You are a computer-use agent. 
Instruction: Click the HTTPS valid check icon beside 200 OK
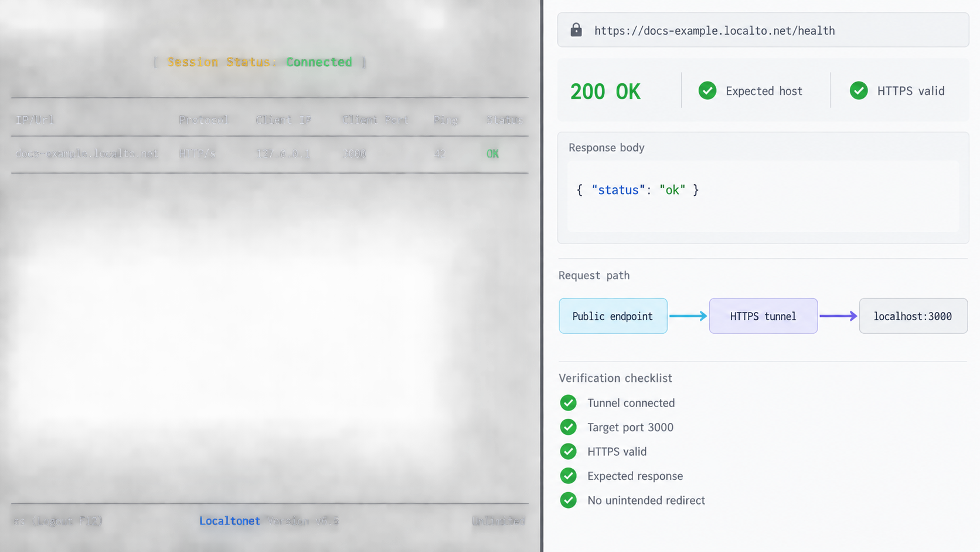tap(859, 90)
